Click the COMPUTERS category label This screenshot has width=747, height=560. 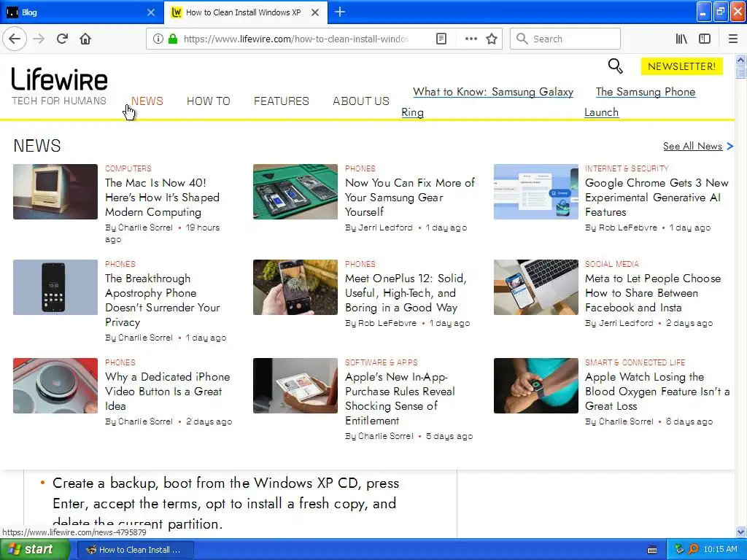tap(128, 168)
